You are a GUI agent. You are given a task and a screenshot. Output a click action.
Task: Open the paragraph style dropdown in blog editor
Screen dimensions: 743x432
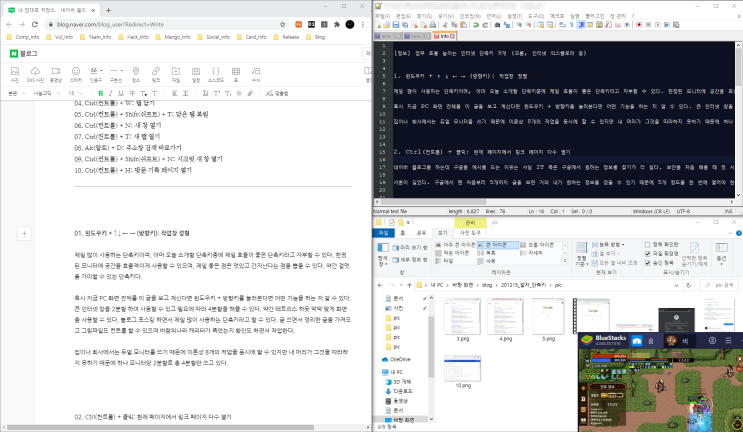[x=17, y=93]
